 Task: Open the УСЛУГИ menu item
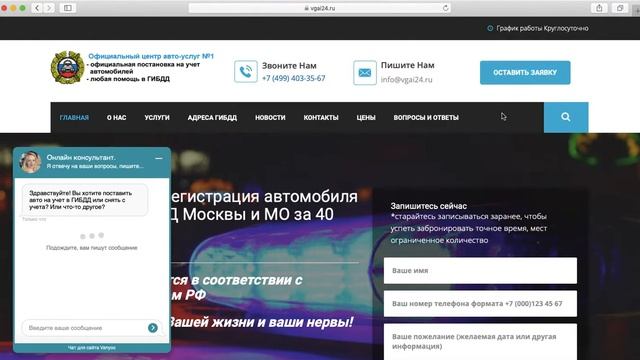click(157, 118)
